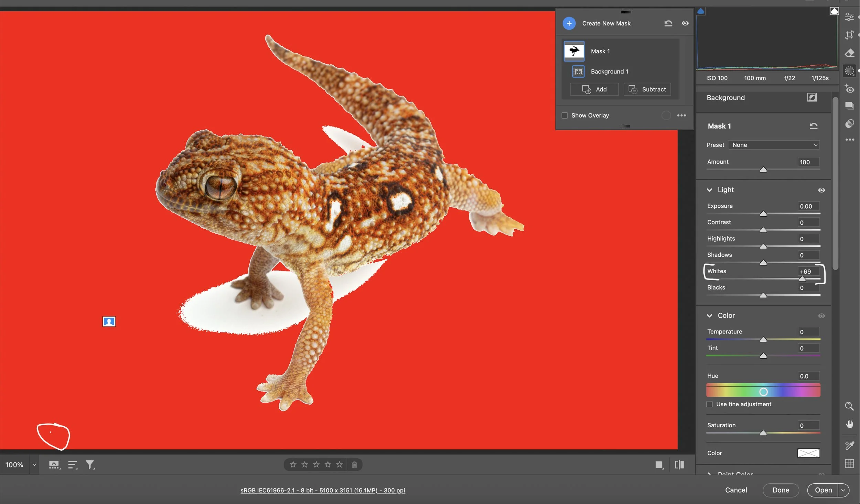Enable the Show Overlay checkbox
The width and height of the screenshot is (860, 504).
565,116
